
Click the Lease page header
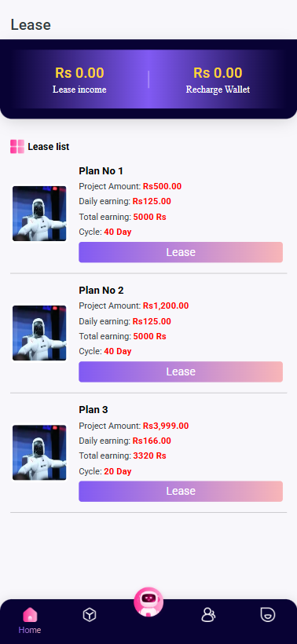click(31, 25)
